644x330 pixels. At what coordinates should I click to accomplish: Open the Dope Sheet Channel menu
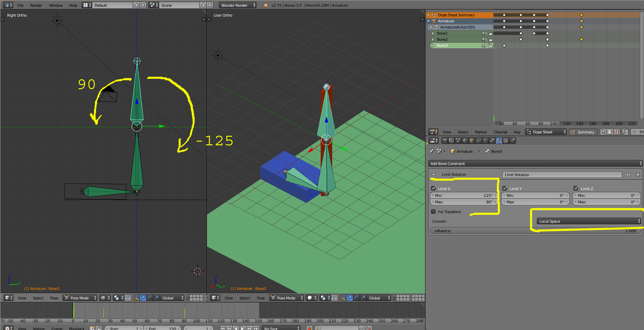pyautogui.click(x=500, y=132)
